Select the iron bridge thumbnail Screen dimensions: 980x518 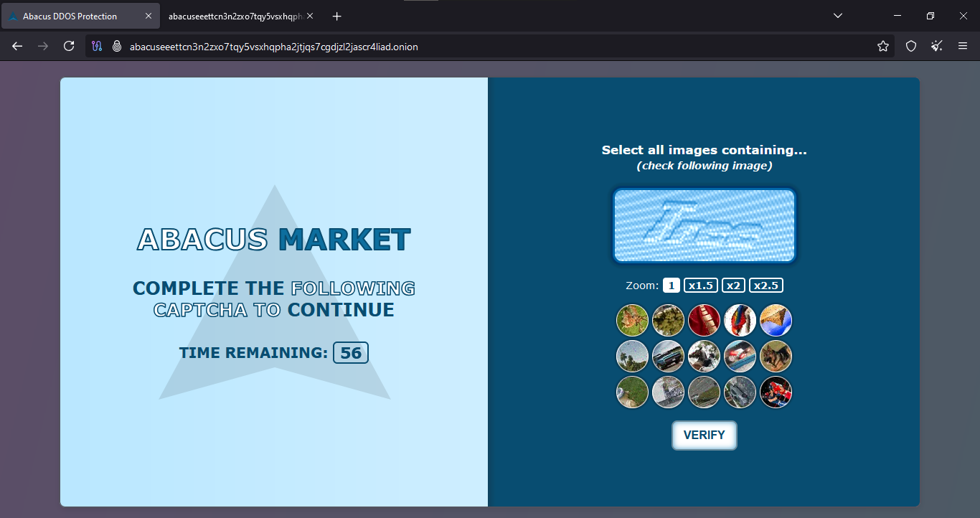[x=668, y=392]
